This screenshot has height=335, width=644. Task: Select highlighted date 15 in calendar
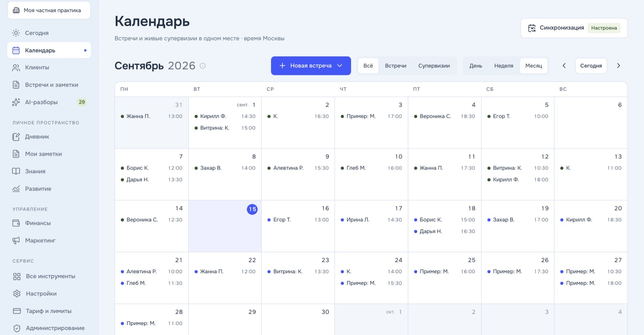252,209
